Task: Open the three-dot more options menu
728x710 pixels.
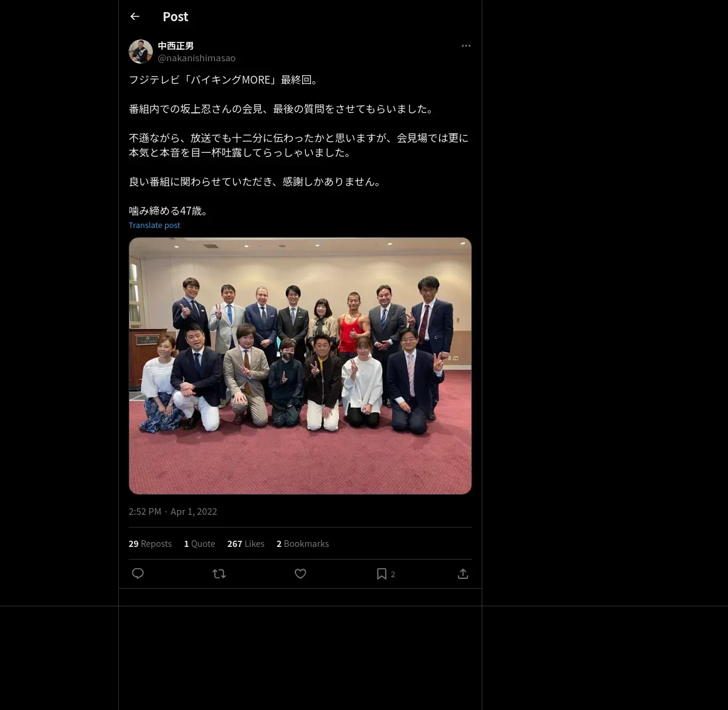Action: pyautogui.click(x=466, y=45)
